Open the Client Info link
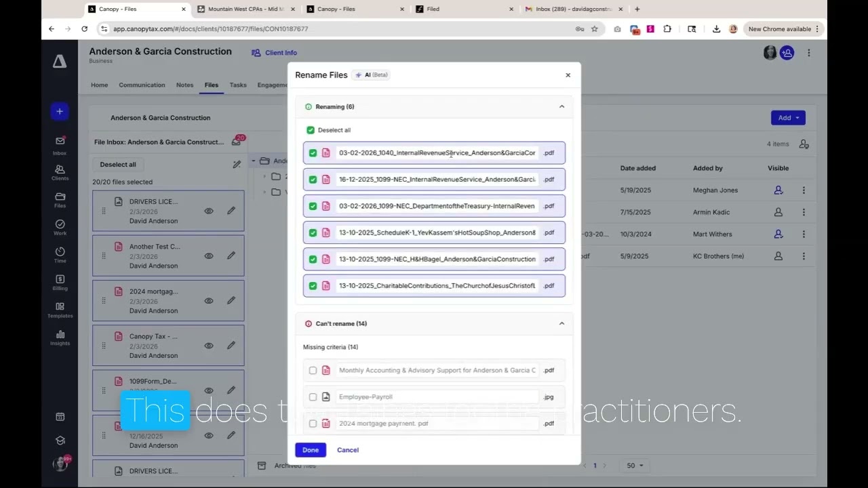The image size is (868, 488). (x=274, y=53)
